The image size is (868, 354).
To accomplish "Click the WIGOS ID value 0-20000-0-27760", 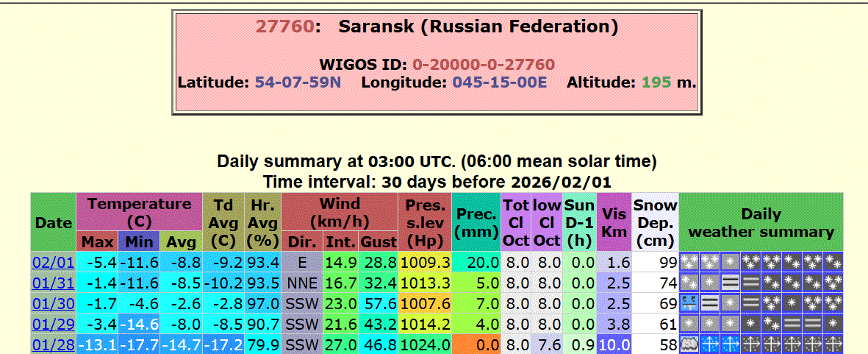I will [483, 65].
